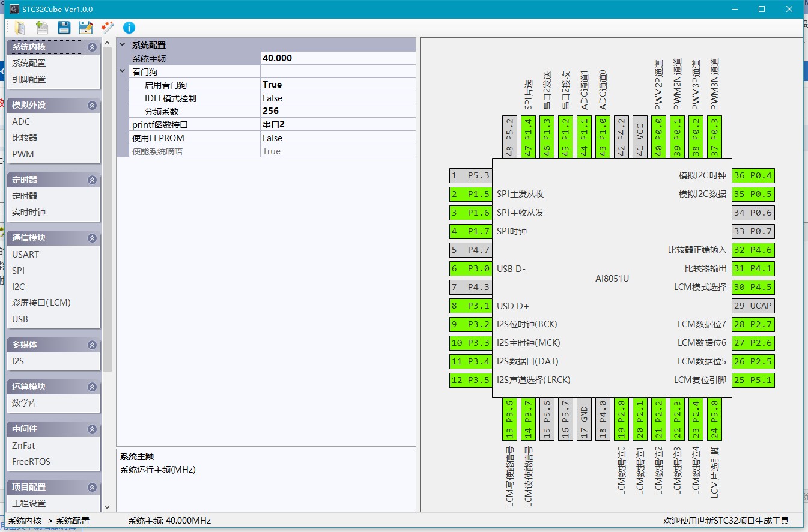Open the blue info About icon
This screenshot has height=532, width=808.
(129, 28)
